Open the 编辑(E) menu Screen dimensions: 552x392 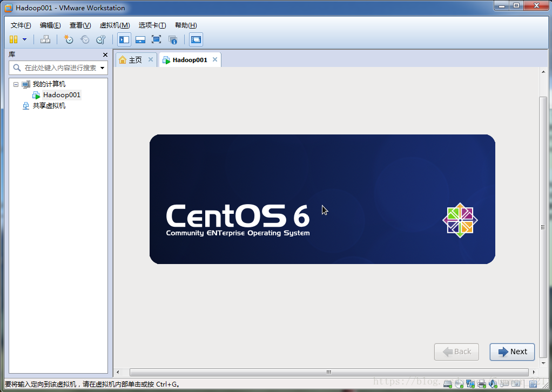50,25
